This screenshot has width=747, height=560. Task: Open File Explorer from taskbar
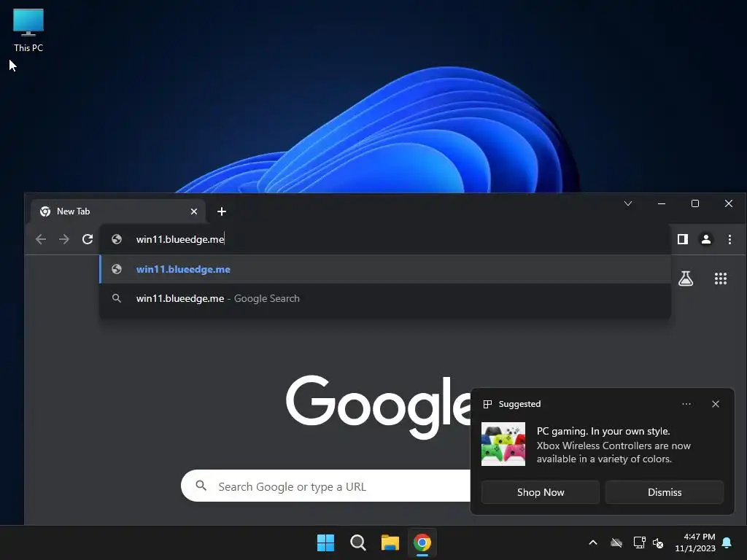click(390, 542)
